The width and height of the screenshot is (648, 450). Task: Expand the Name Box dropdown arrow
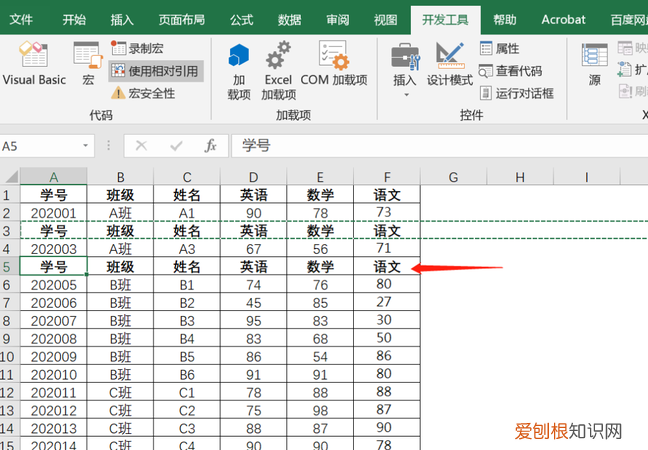86,145
